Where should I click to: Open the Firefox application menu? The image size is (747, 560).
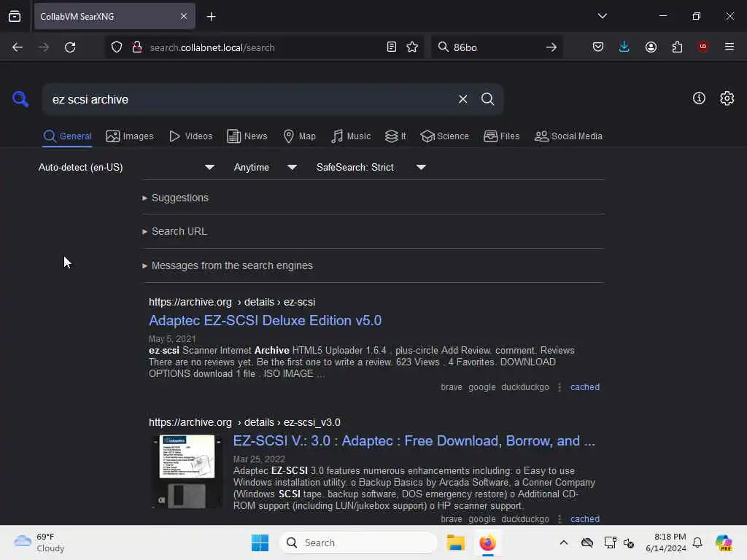coord(729,47)
